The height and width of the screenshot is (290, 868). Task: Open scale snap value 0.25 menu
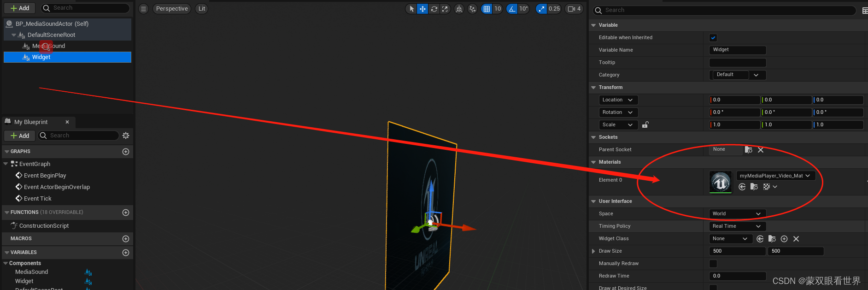click(554, 9)
